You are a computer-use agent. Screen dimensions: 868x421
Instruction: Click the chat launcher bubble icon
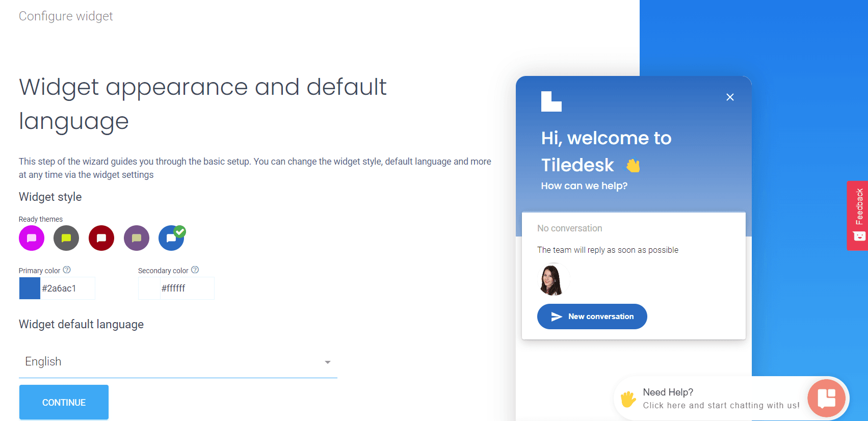coord(826,398)
